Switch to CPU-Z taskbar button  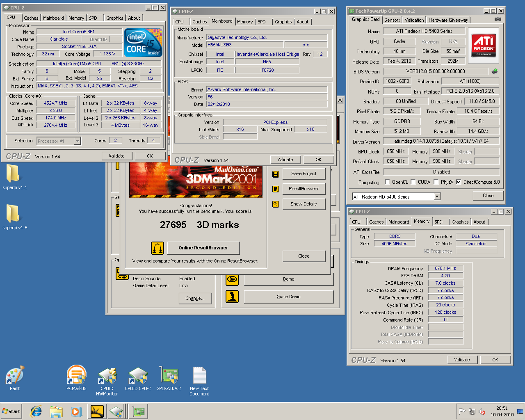(x=117, y=411)
